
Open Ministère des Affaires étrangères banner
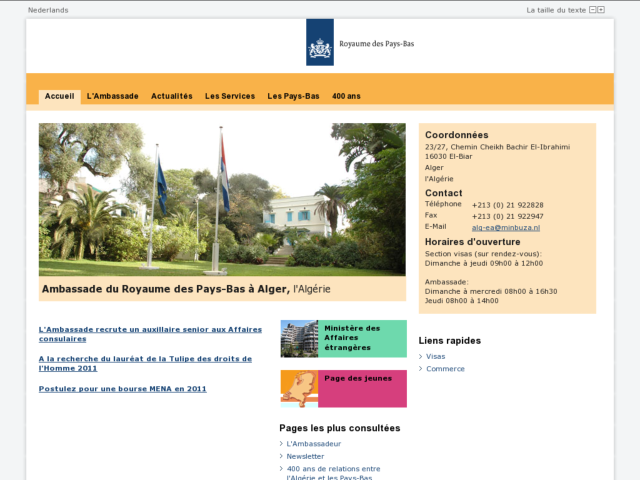344,339
